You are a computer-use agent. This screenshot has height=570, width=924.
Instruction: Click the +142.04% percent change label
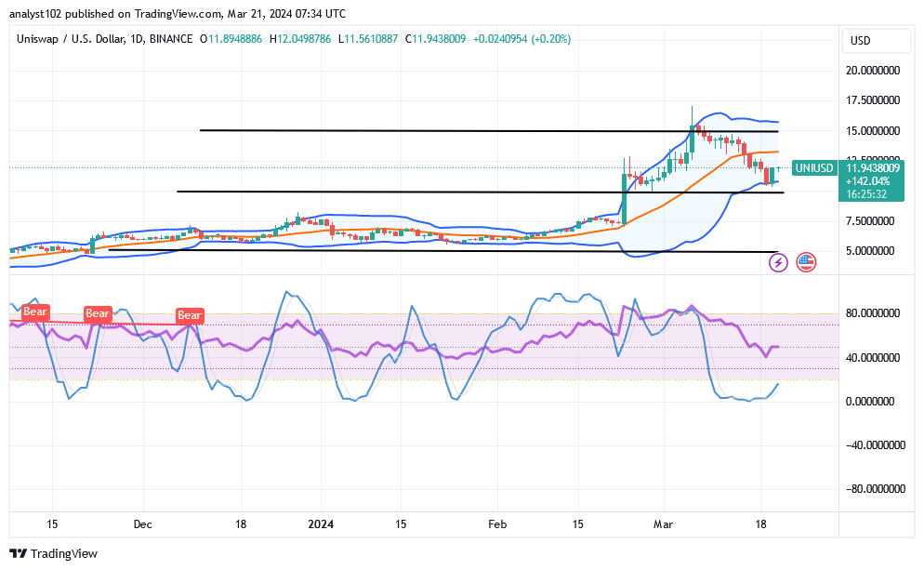867,181
